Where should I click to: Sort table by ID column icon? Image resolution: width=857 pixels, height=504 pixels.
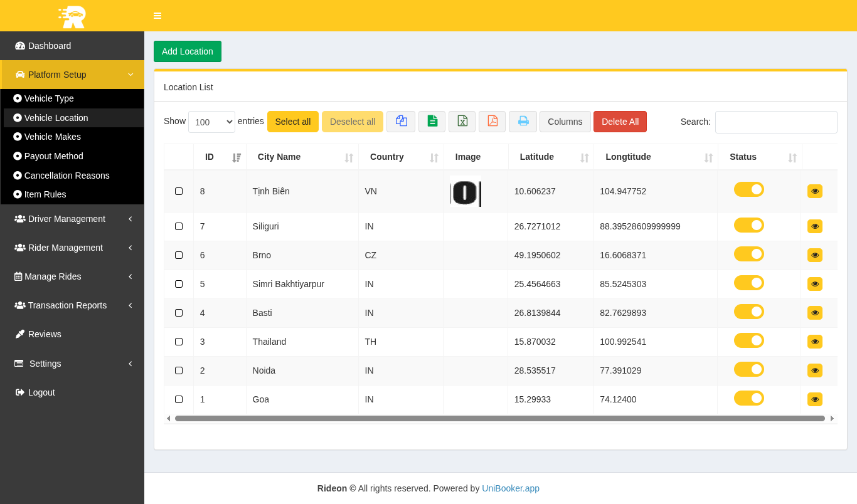pyautogui.click(x=237, y=157)
